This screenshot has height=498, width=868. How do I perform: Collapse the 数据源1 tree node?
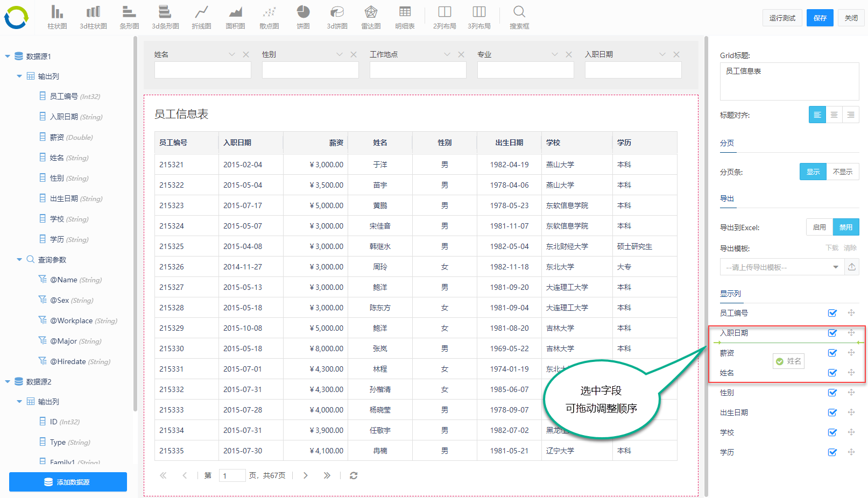point(8,56)
